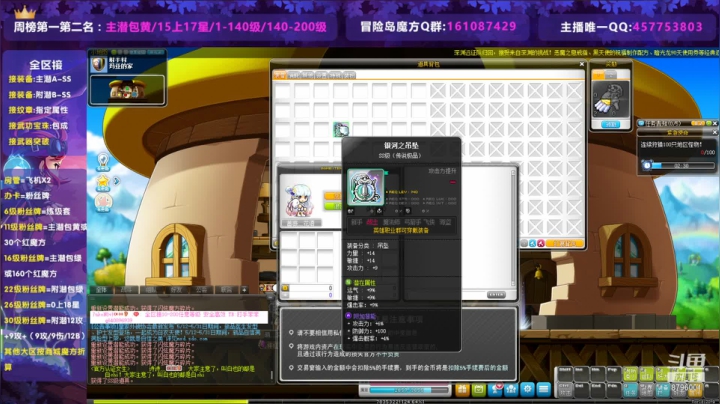Select the 好友 chat tab

176,290
